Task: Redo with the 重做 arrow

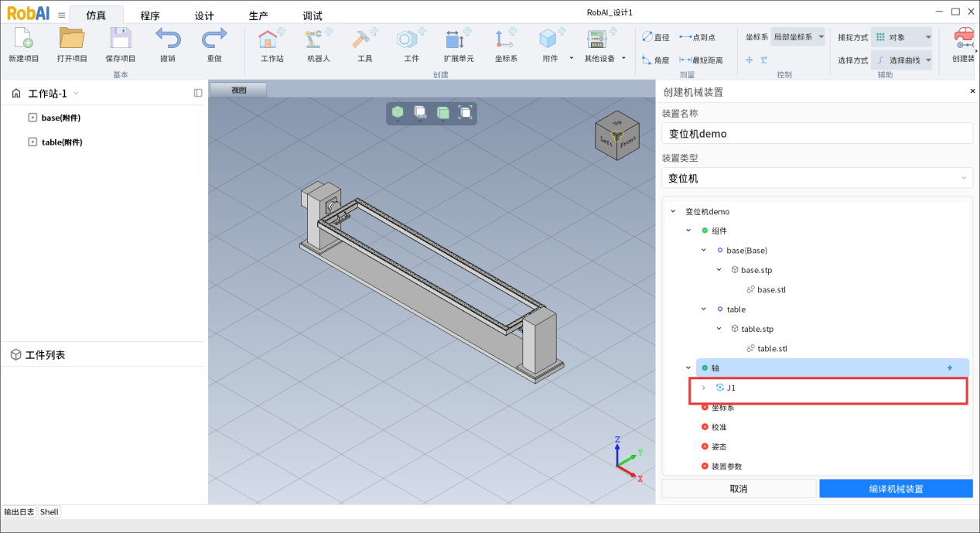Action: pos(214,39)
